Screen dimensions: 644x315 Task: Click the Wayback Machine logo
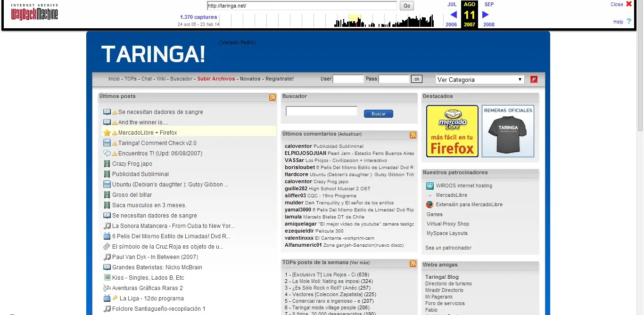34,12
